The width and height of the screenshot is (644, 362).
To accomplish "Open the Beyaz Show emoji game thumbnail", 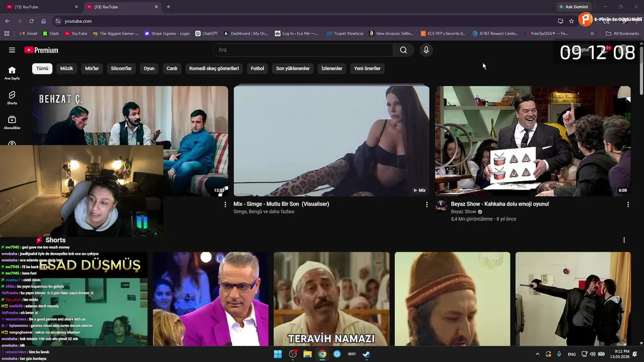I will (x=533, y=141).
